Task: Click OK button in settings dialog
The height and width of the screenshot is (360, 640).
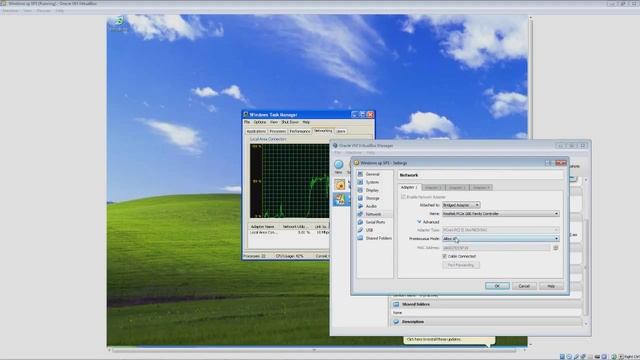Action: point(497,286)
